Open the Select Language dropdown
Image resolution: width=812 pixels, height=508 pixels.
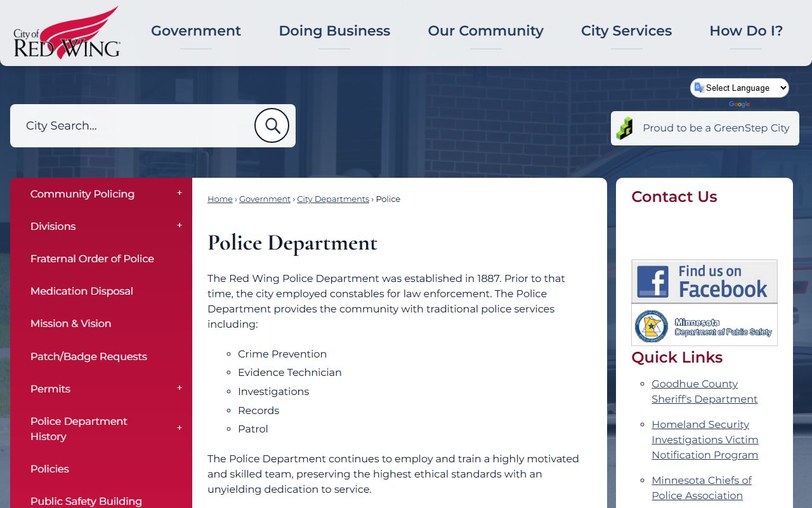point(740,88)
